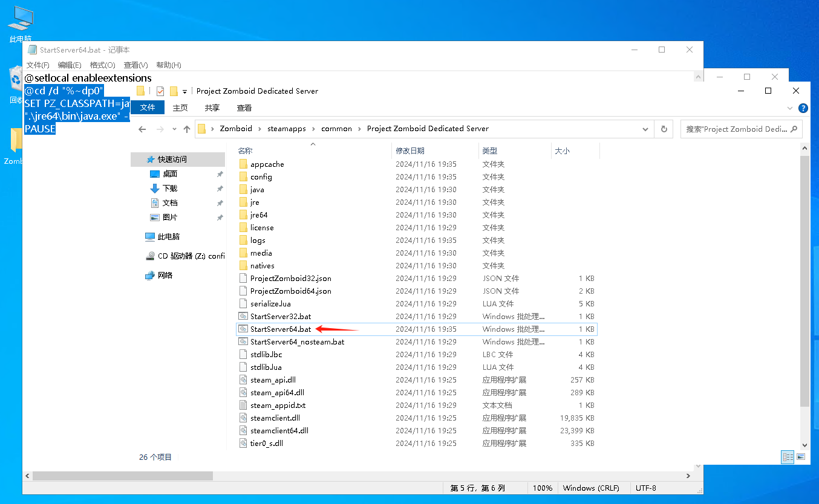Viewport: 819px width, 504px height.
Task: Open Downloads in quick access sidebar
Action: coord(169,189)
